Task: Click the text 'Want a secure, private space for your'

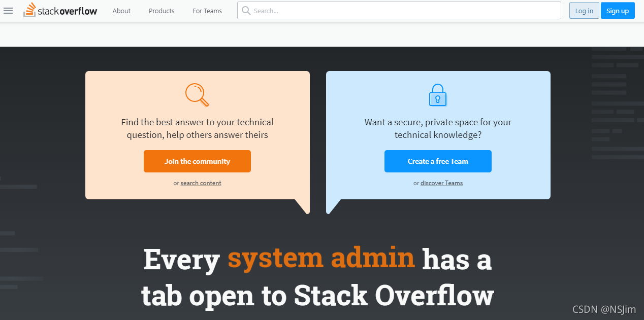Action: (438, 122)
